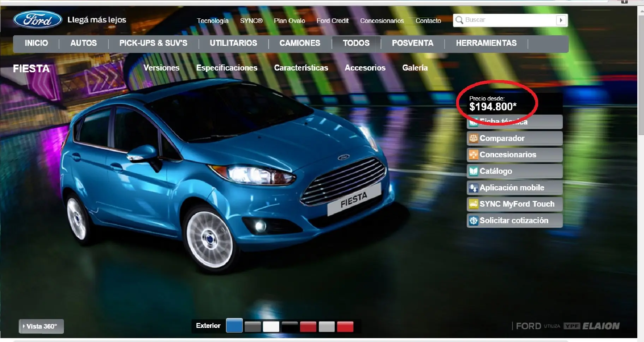Click the page vertical scrollbar thumb
This screenshot has height=342, width=644.
coord(641,75)
